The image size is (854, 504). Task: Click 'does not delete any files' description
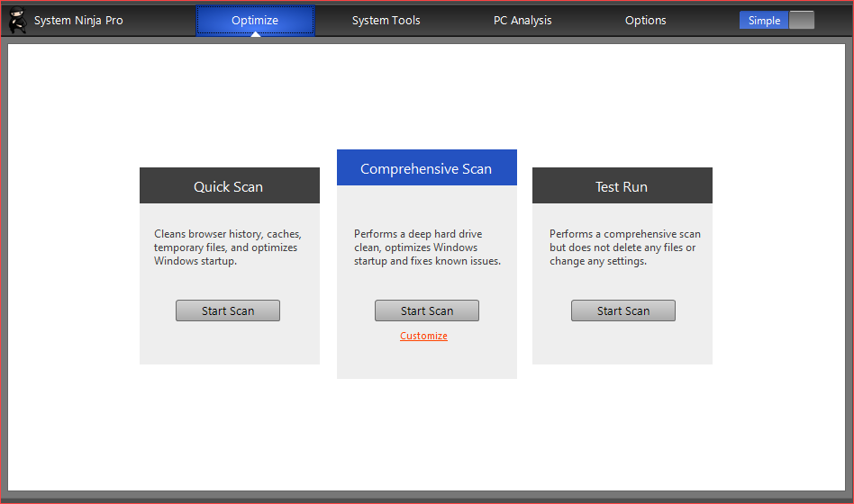click(624, 247)
